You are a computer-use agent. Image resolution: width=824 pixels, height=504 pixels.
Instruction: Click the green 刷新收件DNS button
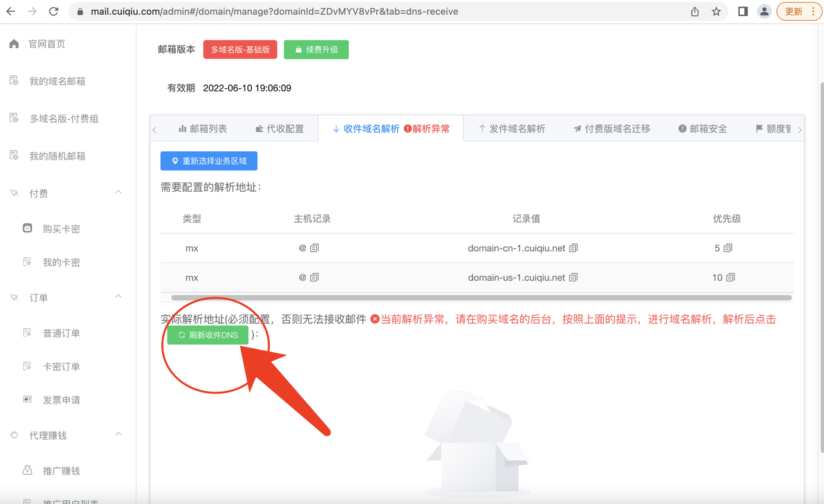[208, 335]
